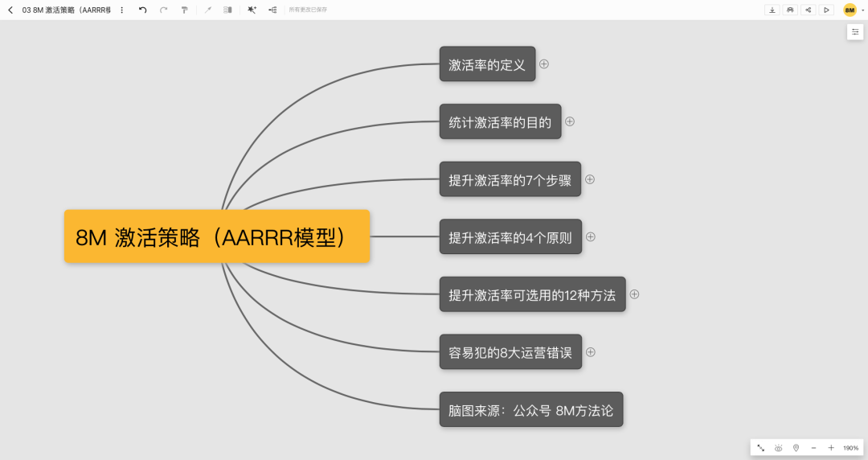The height and width of the screenshot is (460, 868).
Task: Select the 提升激活率可选用的12种方法 topic node
Action: click(533, 294)
